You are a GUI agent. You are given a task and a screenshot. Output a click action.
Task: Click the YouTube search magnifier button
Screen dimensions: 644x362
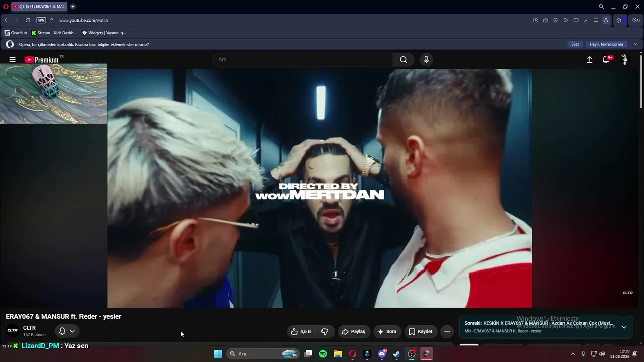click(x=404, y=59)
